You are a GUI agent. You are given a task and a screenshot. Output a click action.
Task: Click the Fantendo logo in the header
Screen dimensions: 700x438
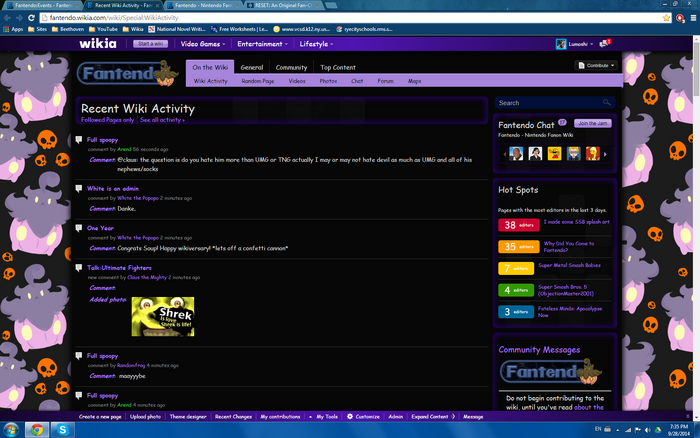coord(128,73)
